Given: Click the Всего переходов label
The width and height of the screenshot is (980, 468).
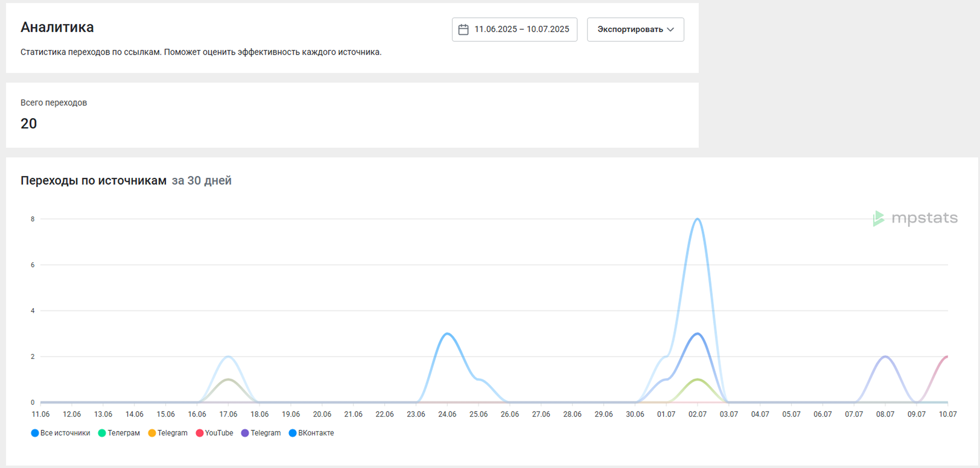Looking at the screenshot, I should pos(54,103).
